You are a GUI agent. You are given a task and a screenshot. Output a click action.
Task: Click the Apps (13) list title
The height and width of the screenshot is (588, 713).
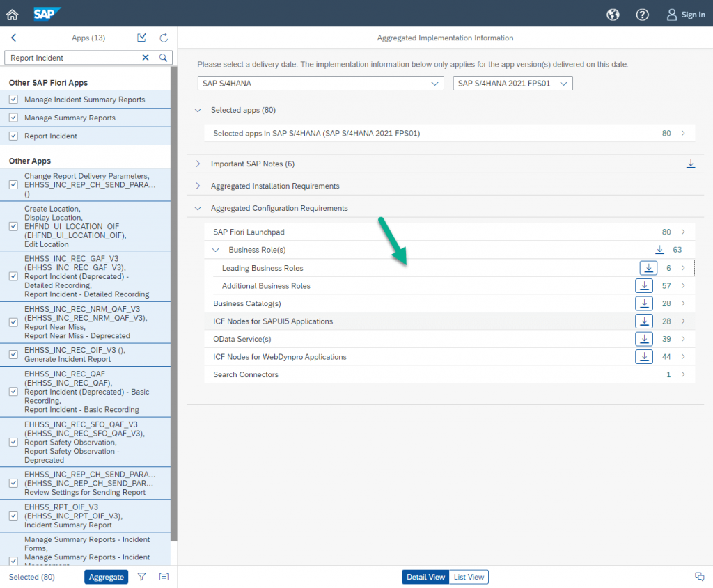pyautogui.click(x=88, y=38)
